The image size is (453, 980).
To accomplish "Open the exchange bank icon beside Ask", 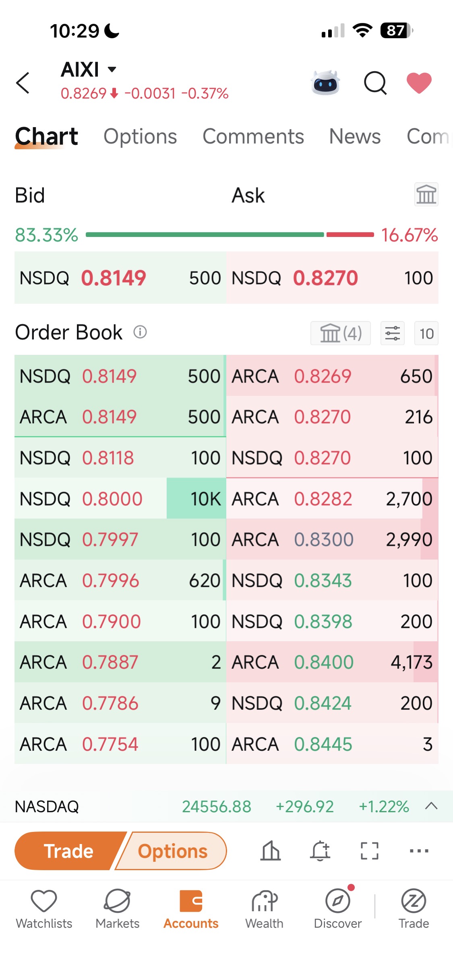I will click(426, 195).
